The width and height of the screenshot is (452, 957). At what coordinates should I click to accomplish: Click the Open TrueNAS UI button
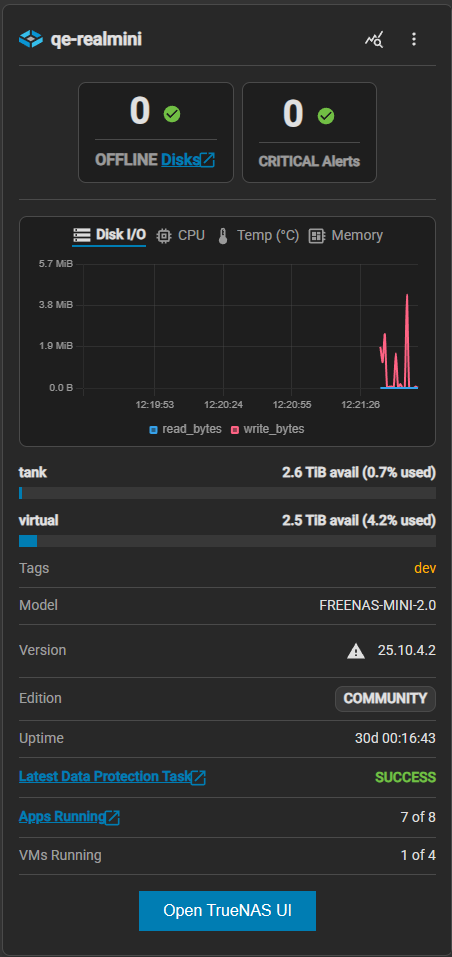click(x=228, y=911)
